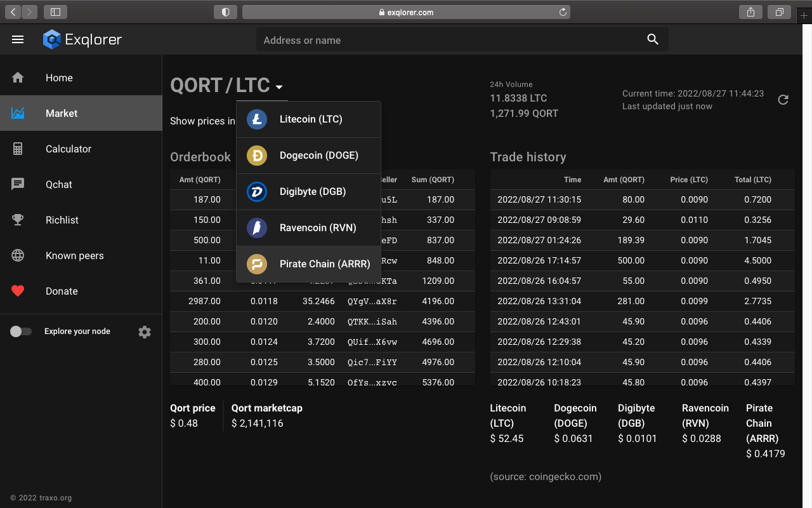Click the Home house icon
812x508 pixels.
[x=18, y=77]
